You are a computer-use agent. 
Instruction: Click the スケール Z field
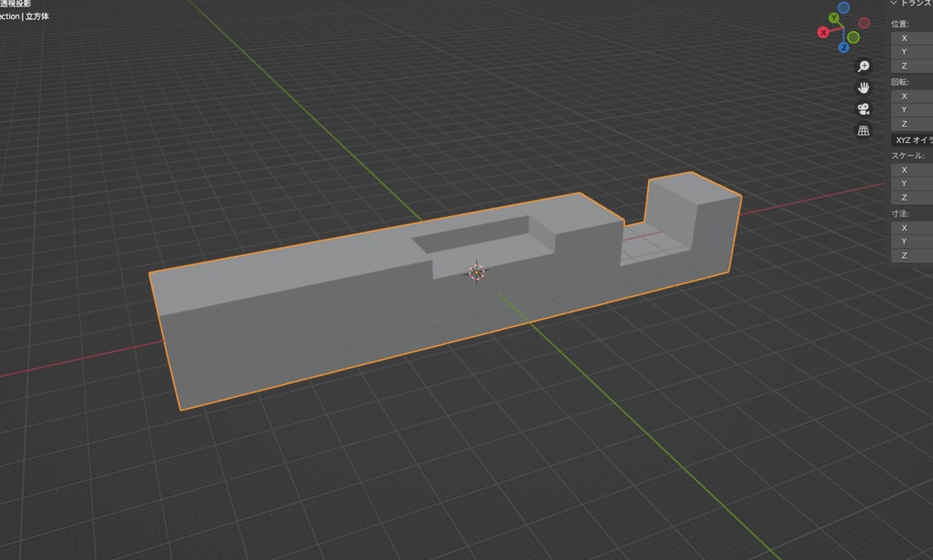pos(912,198)
